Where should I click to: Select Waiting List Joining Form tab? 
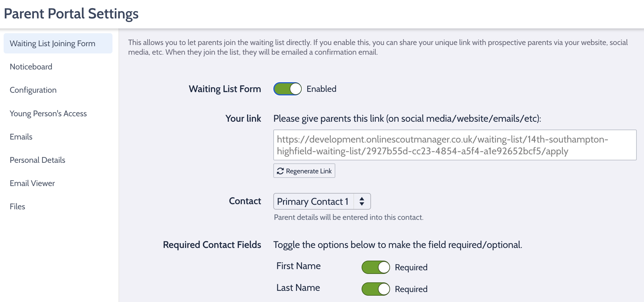click(x=52, y=43)
